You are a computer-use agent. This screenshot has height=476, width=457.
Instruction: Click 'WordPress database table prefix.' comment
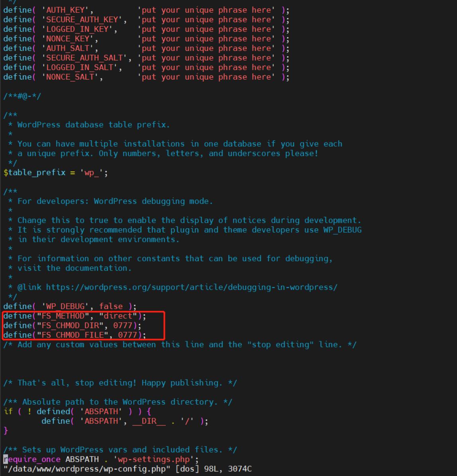point(94,125)
